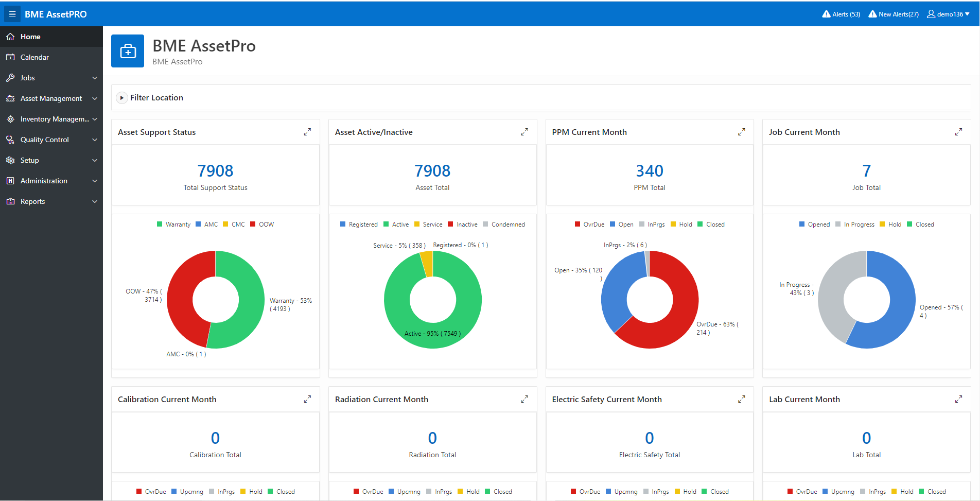The image size is (980, 501).
Task: Maximize the Asset Support Status card
Action: (307, 132)
